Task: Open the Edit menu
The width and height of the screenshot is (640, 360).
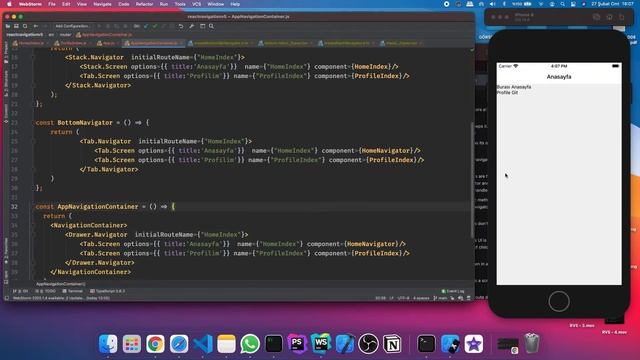Action: coord(66,4)
